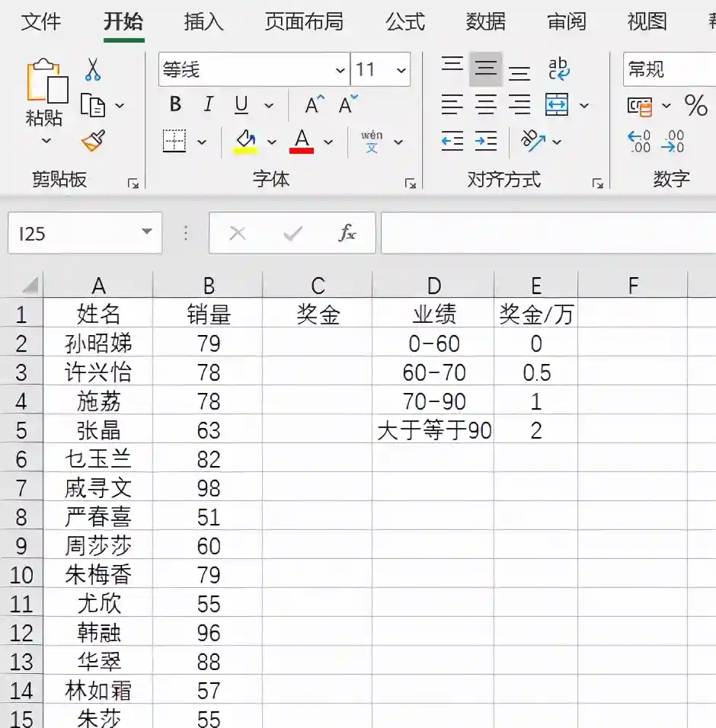Click the fx insert function button
Screen dimensions: 716x728
[350, 233]
